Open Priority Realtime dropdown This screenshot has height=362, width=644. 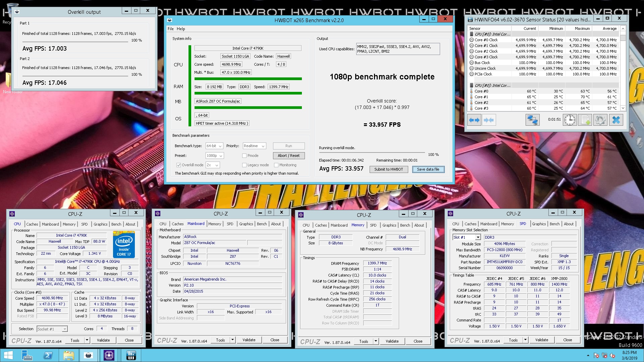(254, 146)
